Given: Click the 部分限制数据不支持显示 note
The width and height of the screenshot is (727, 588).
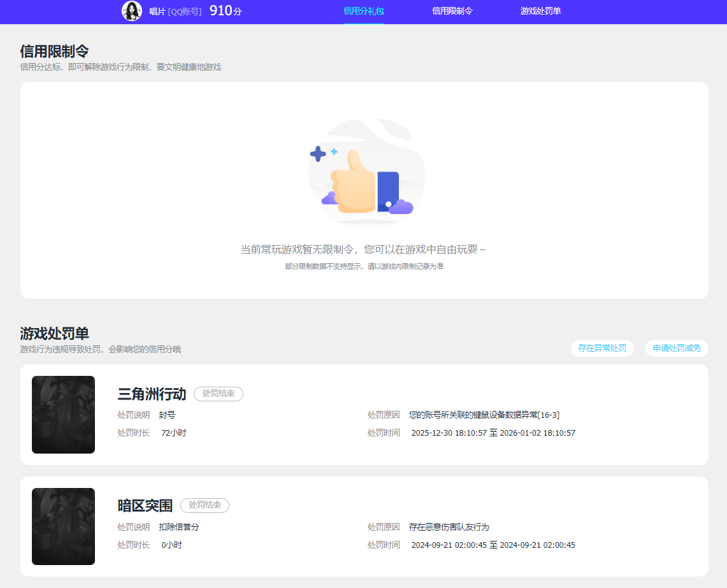Looking at the screenshot, I should [x=364, y=266].
